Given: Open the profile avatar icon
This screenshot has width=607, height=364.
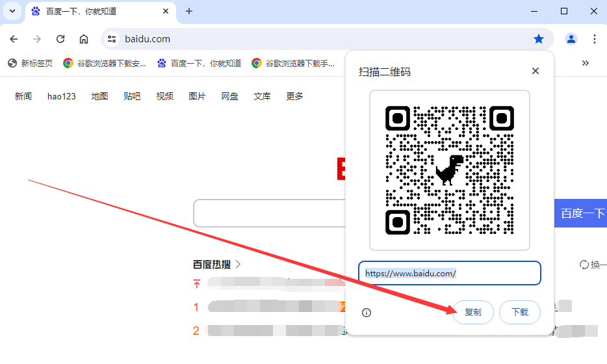Looking at the screenshot, I should pos(571,39).
